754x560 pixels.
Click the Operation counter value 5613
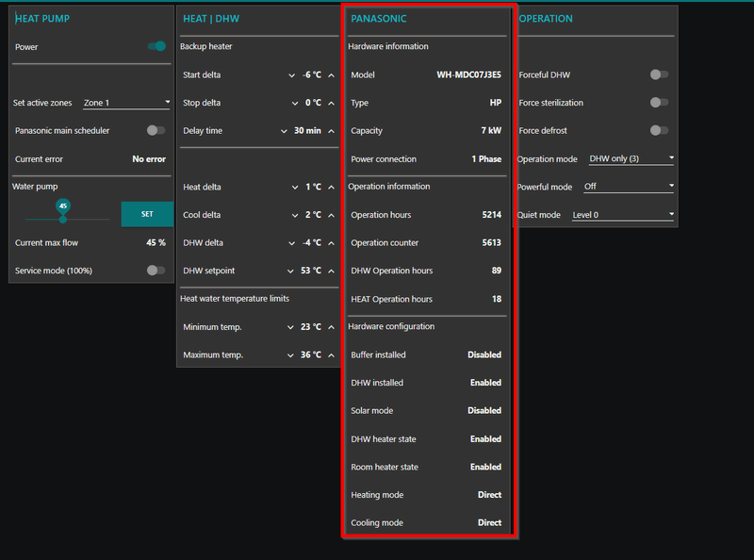click(491, 242)
